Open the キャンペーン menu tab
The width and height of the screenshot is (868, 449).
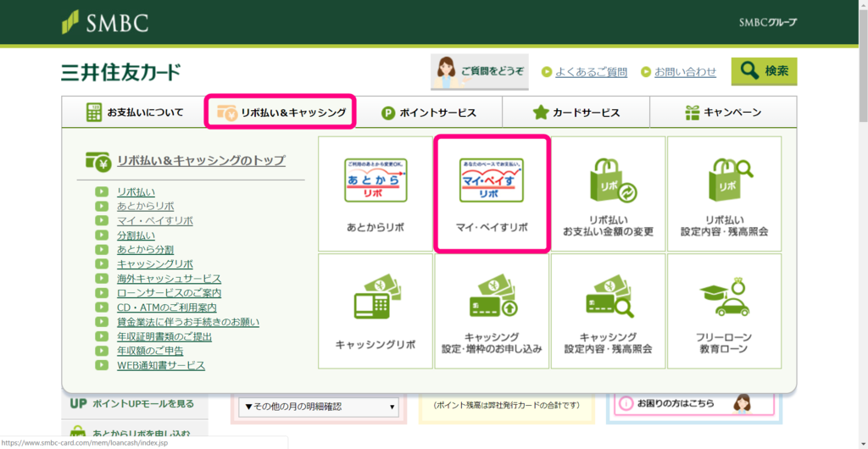[723, 113]
